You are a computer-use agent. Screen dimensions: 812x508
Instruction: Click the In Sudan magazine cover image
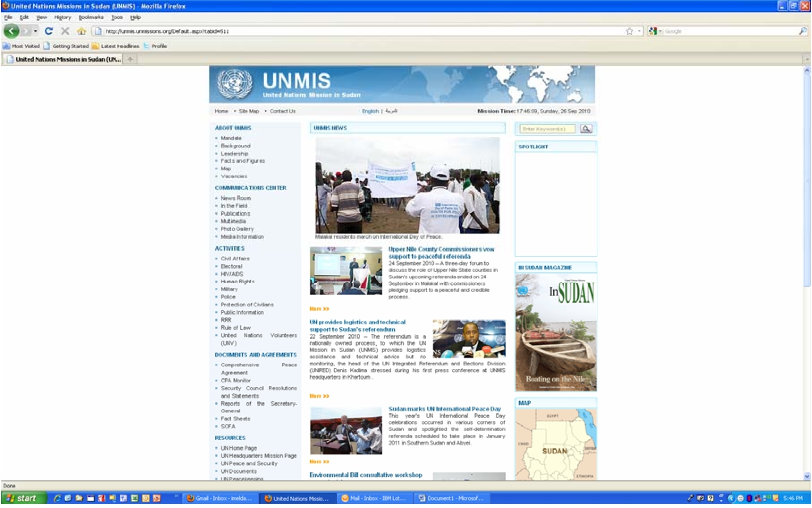coord(556,332)
